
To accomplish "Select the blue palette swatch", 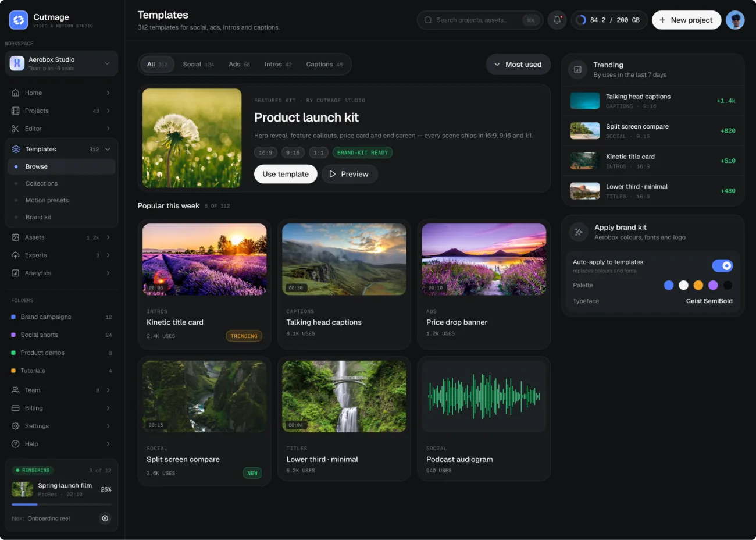I will point(669,285).
